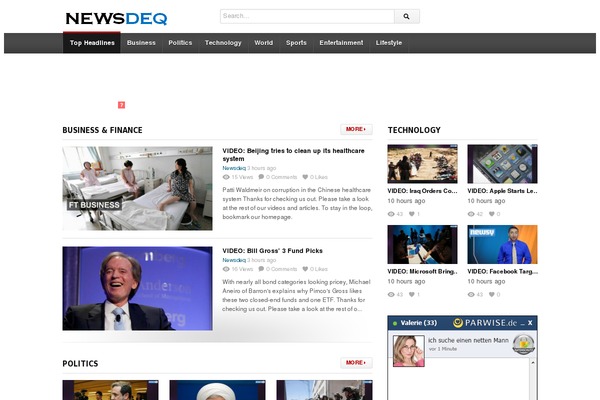Click the chat popup scrollbar up arrow
The height and width of the screenshot is (400, 600).
click(x=533, y=362)
